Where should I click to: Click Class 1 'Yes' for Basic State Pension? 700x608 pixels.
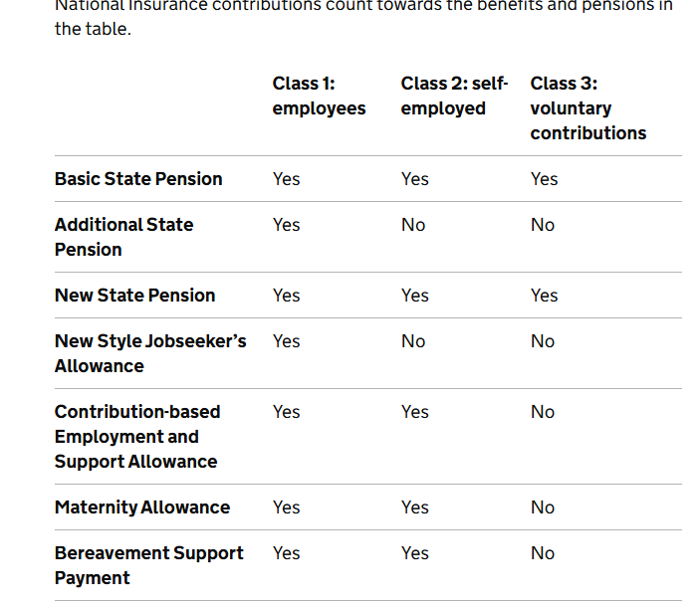click(x=286, y=179)
